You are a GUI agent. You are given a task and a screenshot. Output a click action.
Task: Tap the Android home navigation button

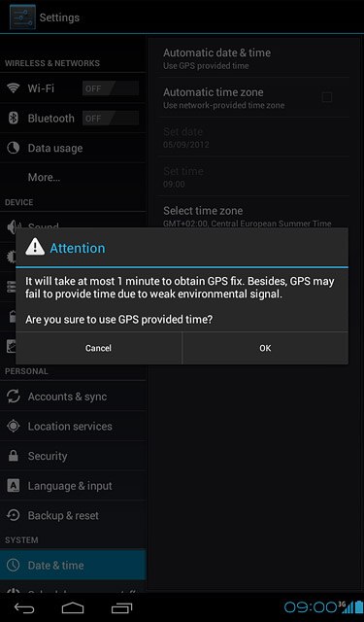tap(73, 607)
